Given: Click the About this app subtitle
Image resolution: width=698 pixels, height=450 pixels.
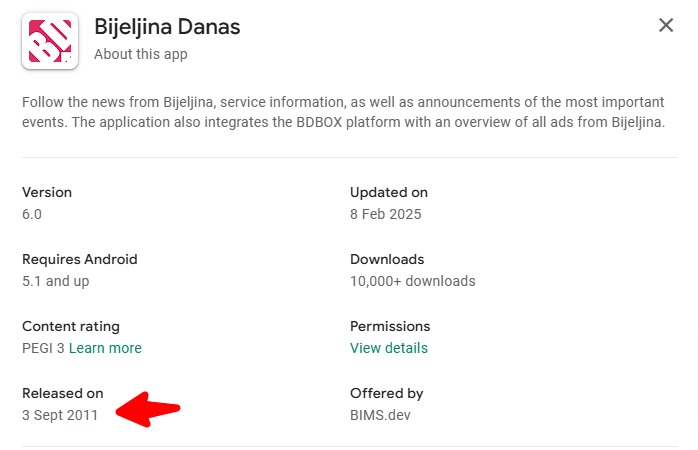Looking at the screenshot, I should pyautogui.click(x=141, y=54).
